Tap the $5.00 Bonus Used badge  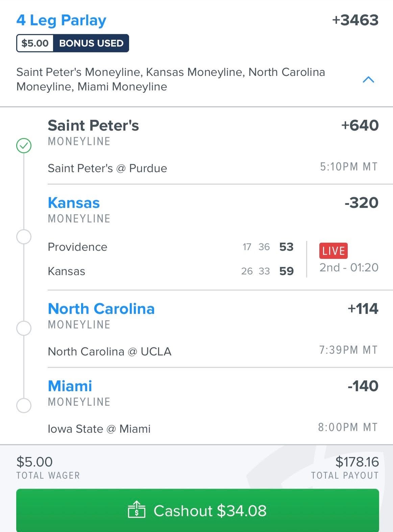click(x=73, y=43)
